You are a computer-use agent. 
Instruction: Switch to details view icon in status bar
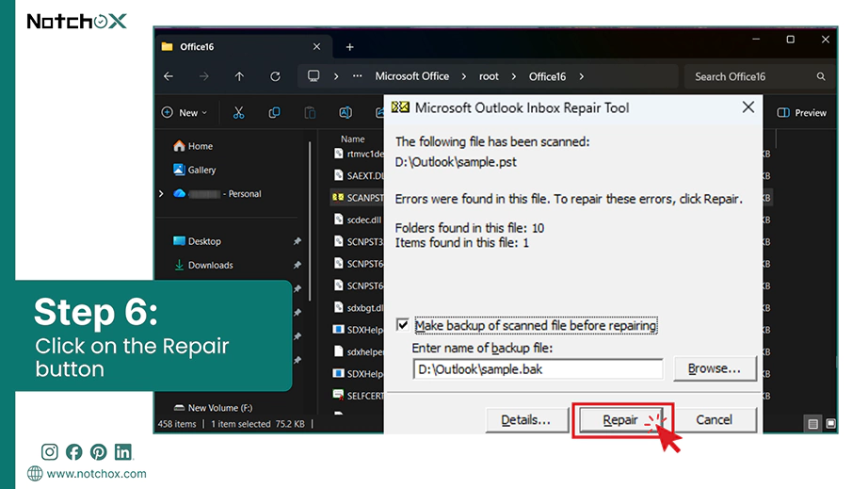click(x=812, y=424)
